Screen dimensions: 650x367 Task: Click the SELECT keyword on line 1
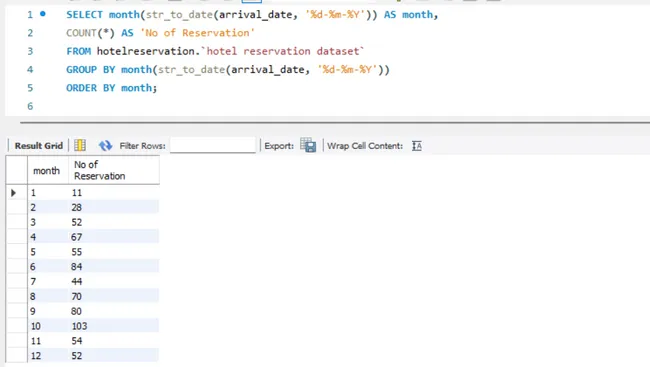84,15
